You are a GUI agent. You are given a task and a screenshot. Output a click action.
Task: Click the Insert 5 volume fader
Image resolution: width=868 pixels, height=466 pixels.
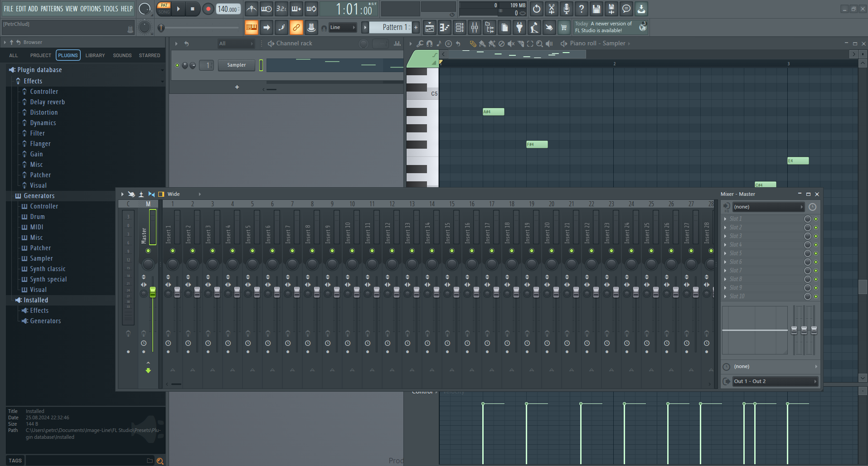(x=257, y=292)
